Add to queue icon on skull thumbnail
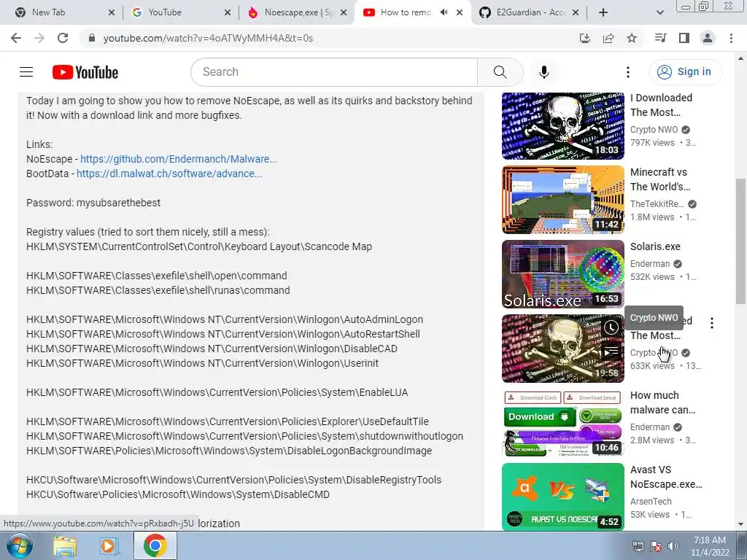 click(x=611, y=352)
